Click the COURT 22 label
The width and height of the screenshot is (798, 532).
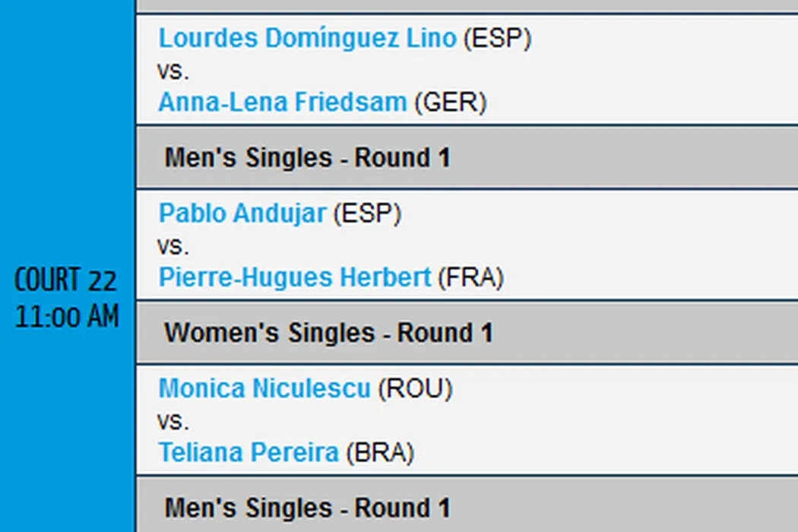coord(66,280)
